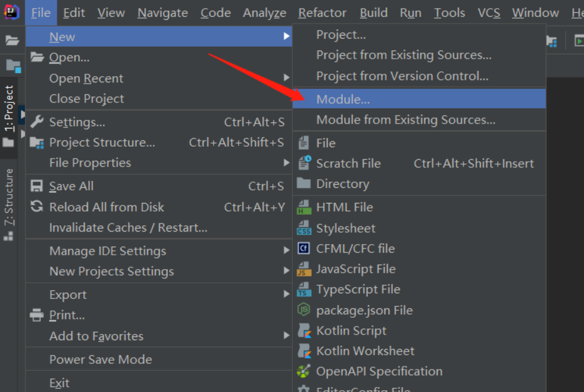Screen dimensions: 584x392
Task: Open the File menu
Action: 41,12
